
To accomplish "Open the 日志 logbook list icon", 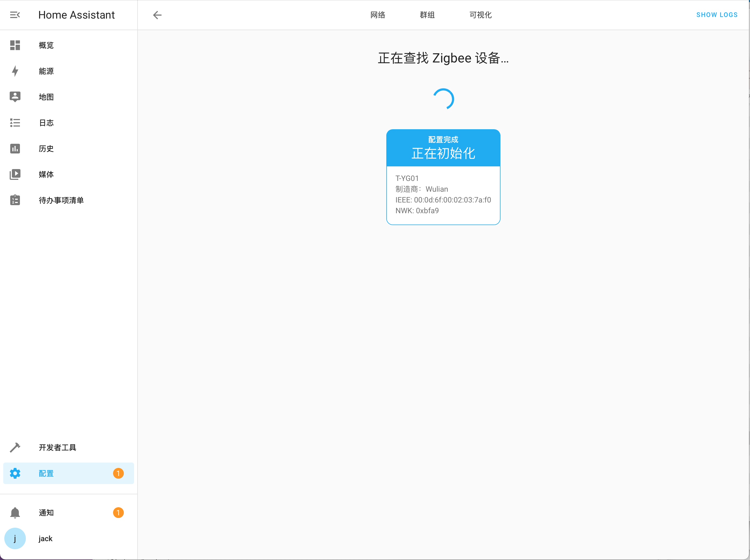I will pos(15,123).
